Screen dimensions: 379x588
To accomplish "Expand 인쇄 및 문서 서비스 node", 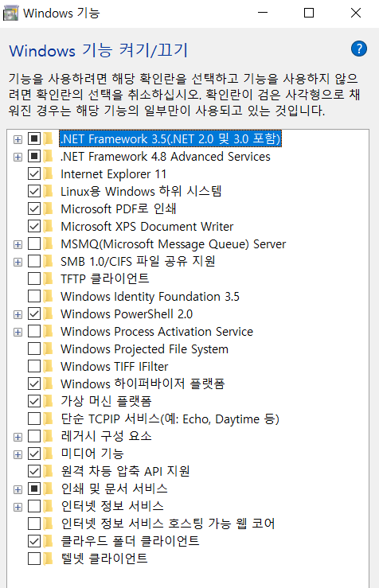I will point(18,489).
